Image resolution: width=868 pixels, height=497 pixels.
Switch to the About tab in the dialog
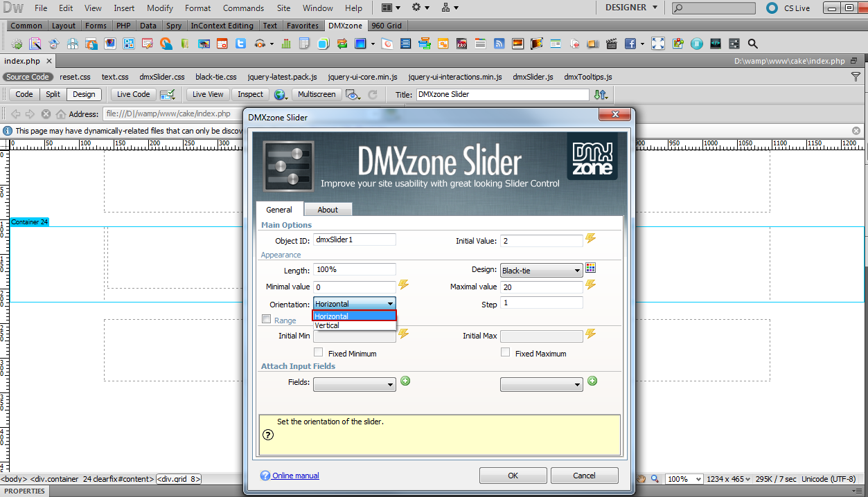click(x=328, y=210)
